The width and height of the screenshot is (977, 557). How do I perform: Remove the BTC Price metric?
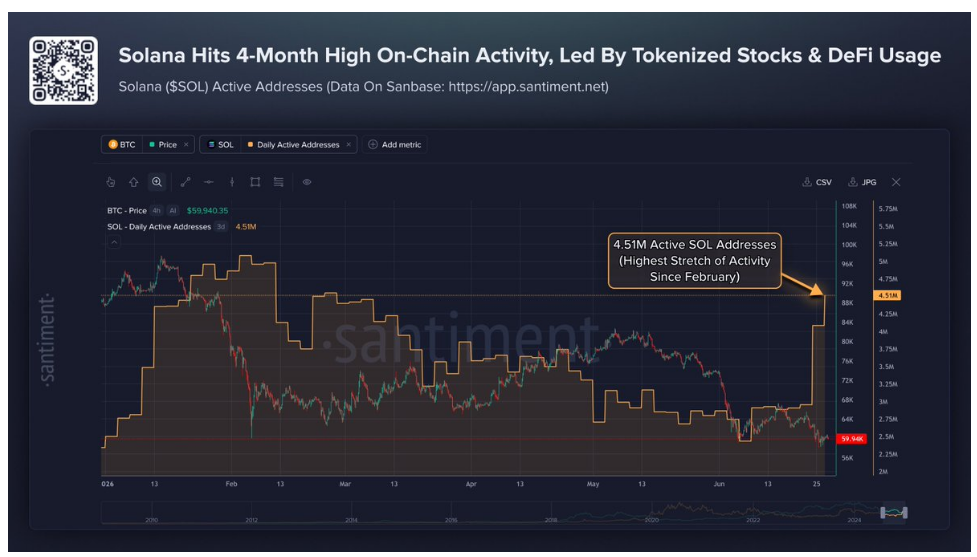point(186,145)
